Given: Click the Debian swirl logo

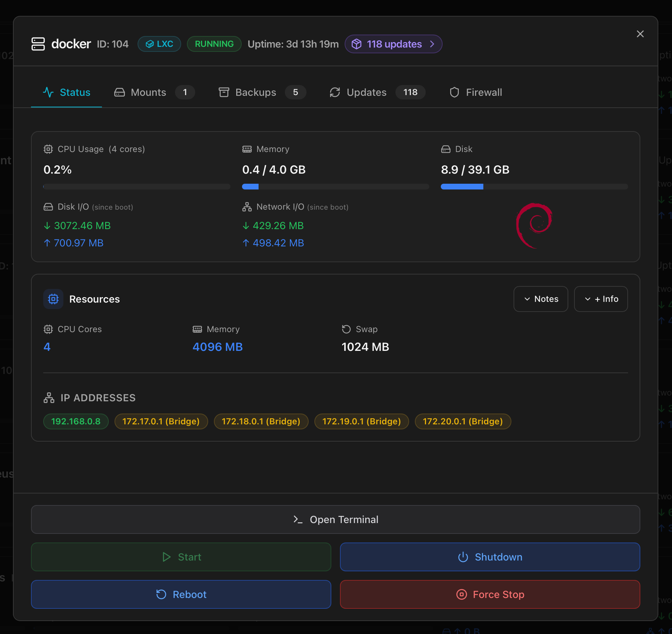Looking at the screenshot, I should coord(534,226).
